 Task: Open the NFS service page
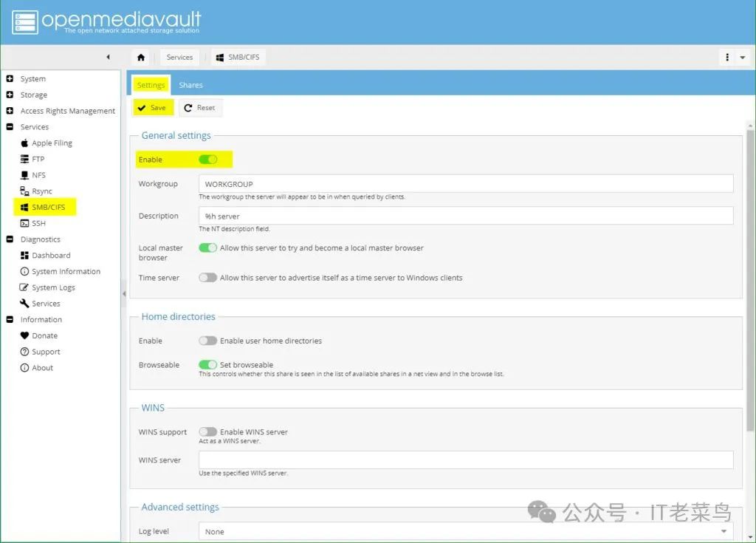(32, 175)
